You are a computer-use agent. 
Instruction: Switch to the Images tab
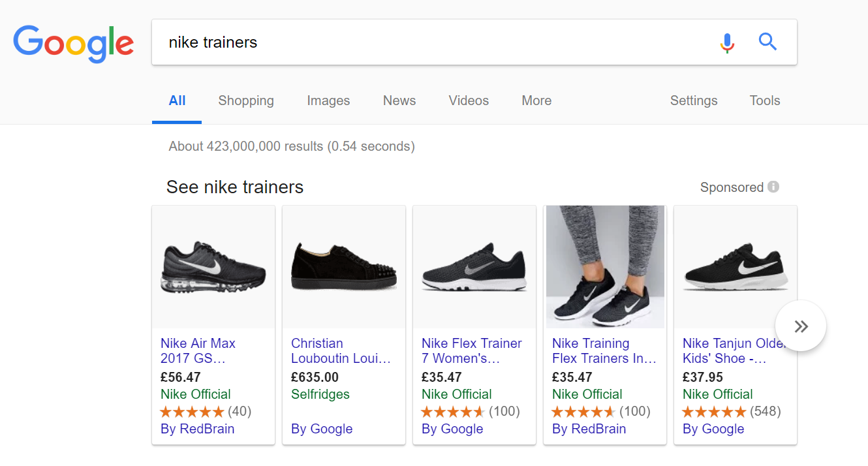[328, 101]
